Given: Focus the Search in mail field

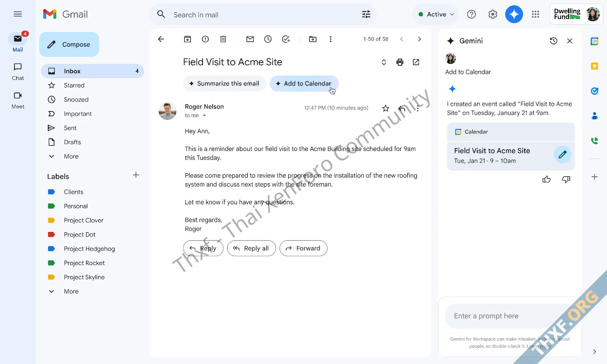Looking at the screenshot, I should click(x=263, y=15).
